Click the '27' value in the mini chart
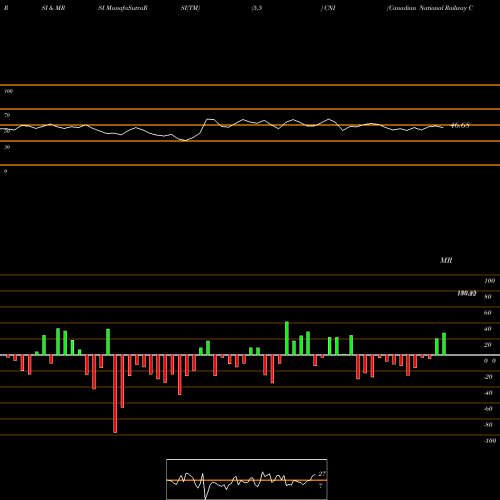The height and width of the screenshot is (500, 500). (x=322, y=474)
